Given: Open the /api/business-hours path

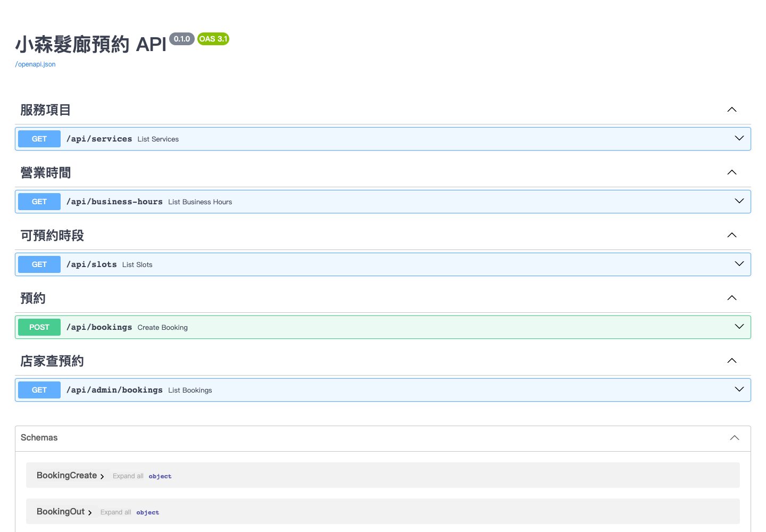Looking at the screenshot, I should [114, 202].
